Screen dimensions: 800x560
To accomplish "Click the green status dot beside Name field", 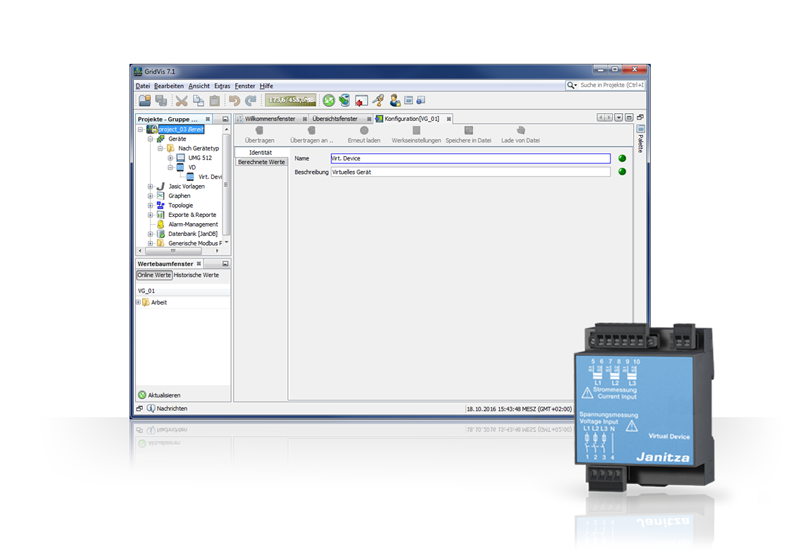I will click(x=622, y=158).
